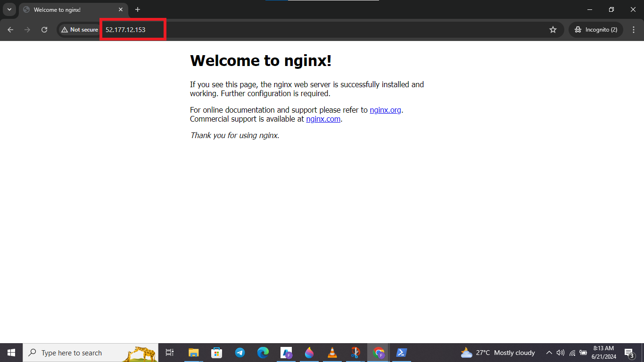Image resolution: width=644 pixels, height=362 pixels.
Task: Reload the nginx welcome page
Action: click(x=44, y=30)
